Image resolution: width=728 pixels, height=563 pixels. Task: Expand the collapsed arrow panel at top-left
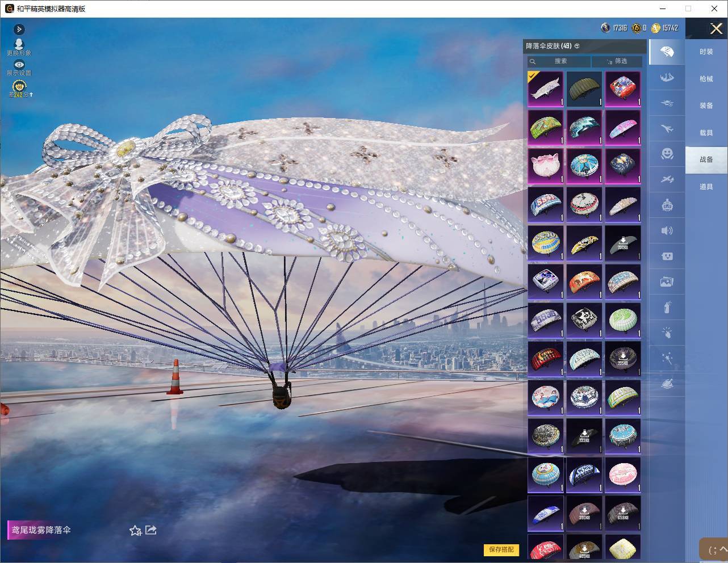click(x=19, y=29)
